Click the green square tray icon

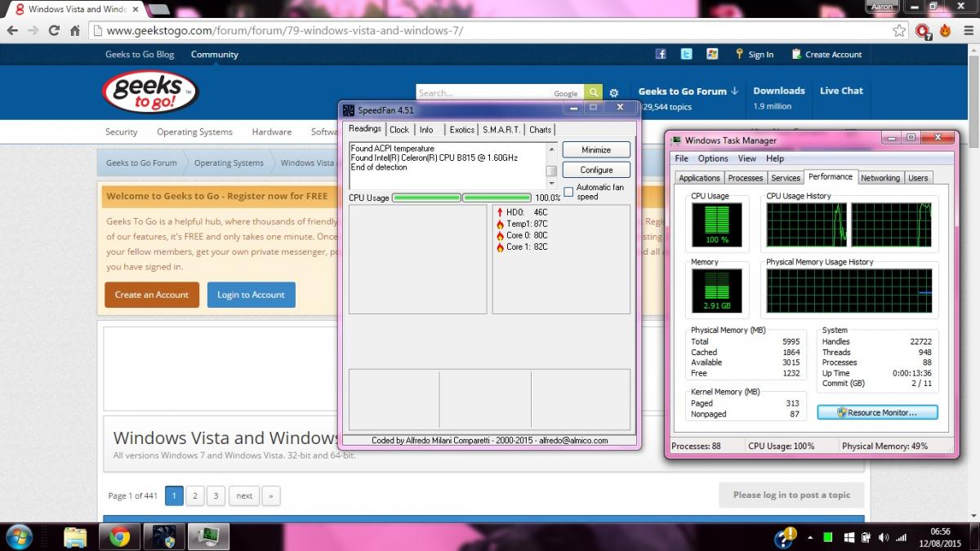coord(827,537)
